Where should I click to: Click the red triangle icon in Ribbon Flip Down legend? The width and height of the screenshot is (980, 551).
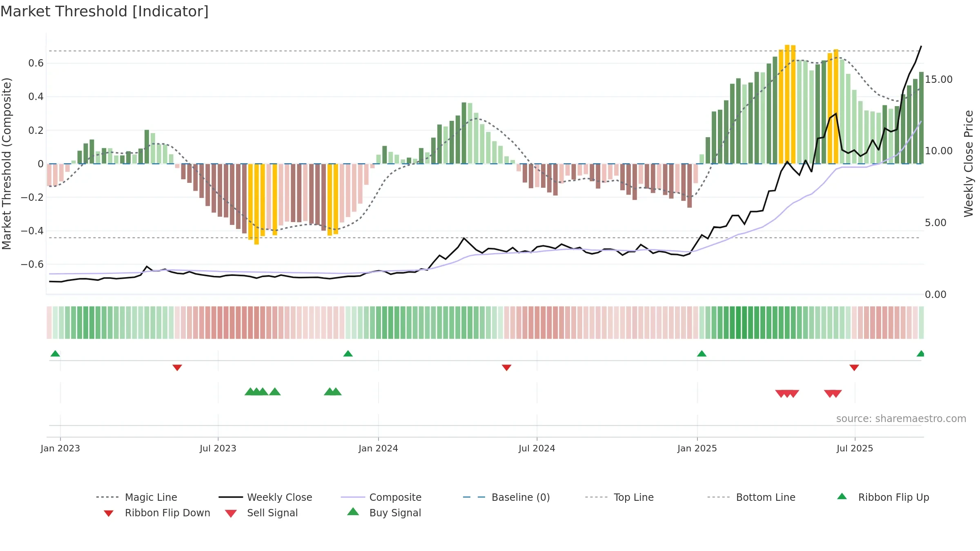point(109,513)
